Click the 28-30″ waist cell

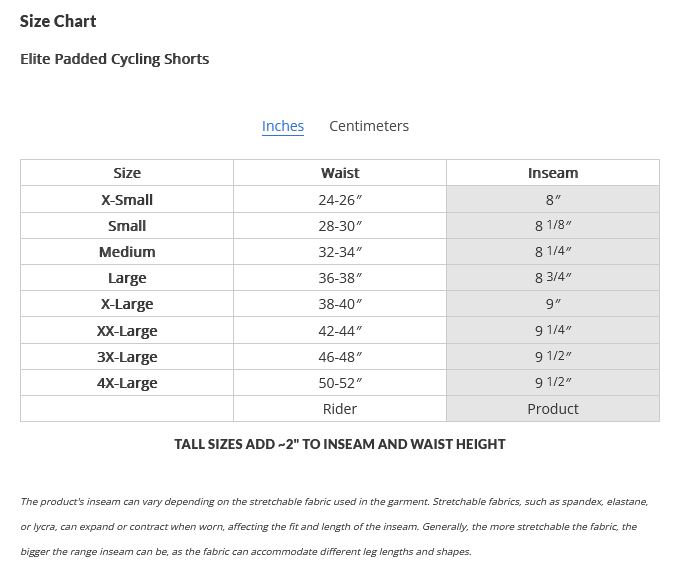click(340, 226)
